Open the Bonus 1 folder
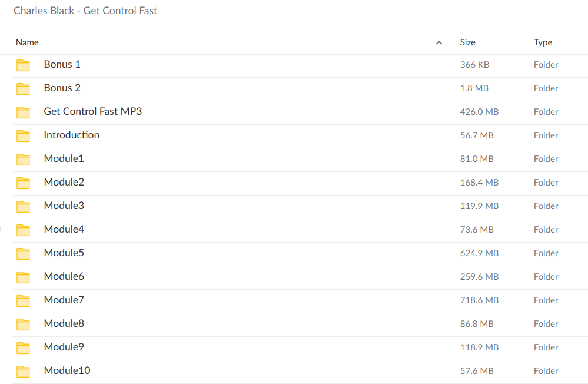 pos(62,64)
